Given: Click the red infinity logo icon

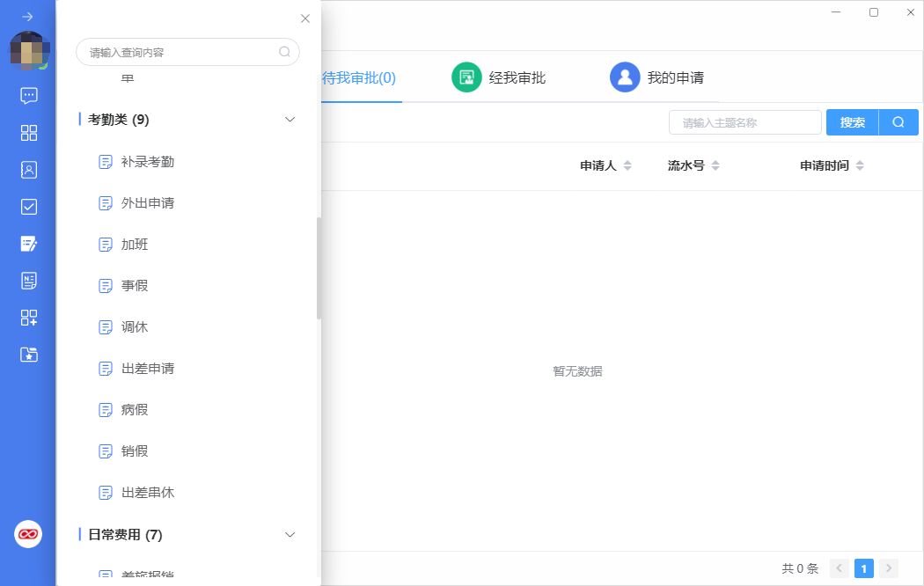Looking at the screenshot, I should click(28, 534).
